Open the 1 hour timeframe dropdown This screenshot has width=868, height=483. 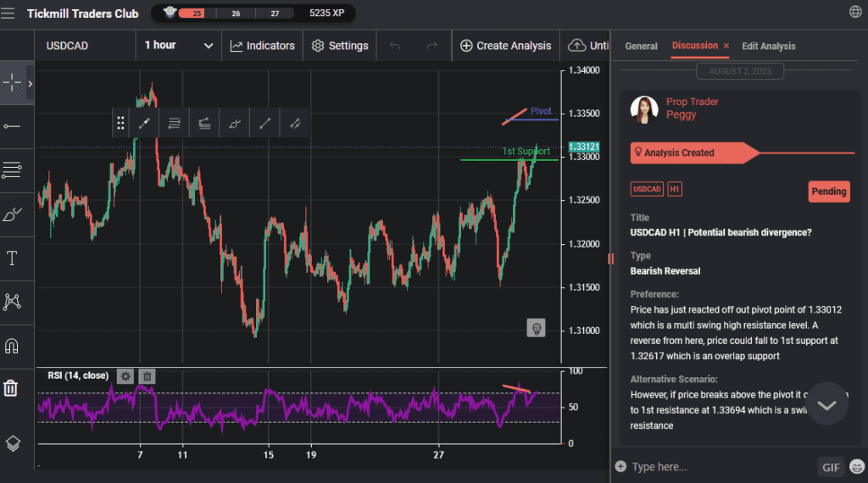pyautogui.click(x=178, y=46)
